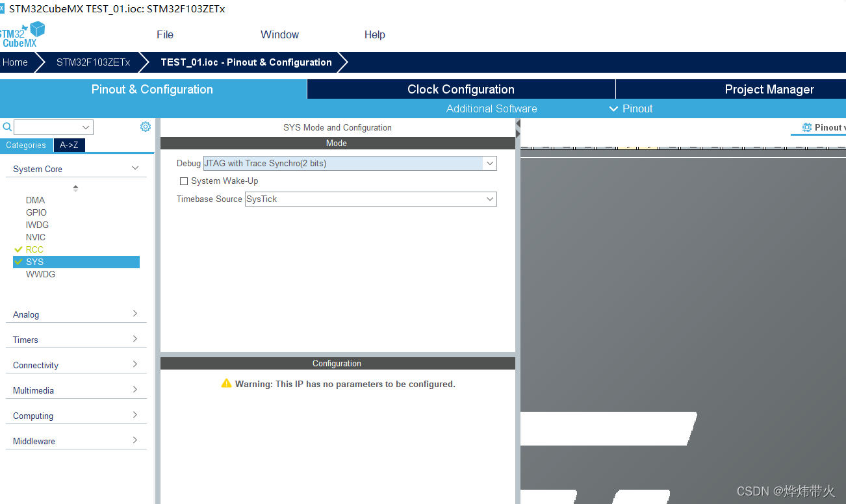
Task: Select NVIC in System Core list
Action: (x=36, y=237)
